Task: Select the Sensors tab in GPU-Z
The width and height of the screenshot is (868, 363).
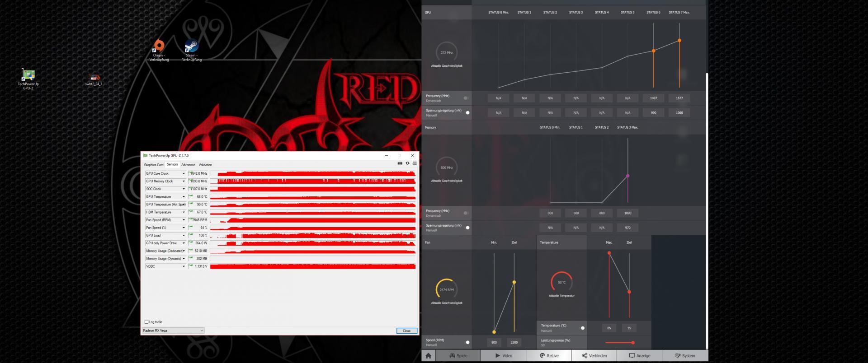Action: pyautogui.click(x=172, y=164)
